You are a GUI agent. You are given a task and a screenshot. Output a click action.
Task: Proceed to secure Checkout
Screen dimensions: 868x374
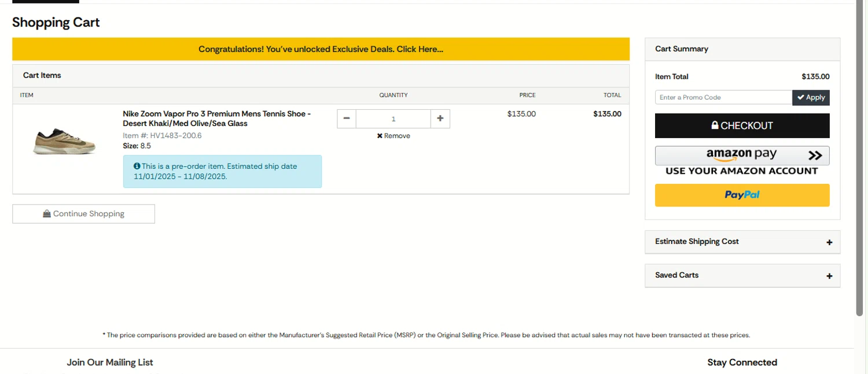click(742, 125)
